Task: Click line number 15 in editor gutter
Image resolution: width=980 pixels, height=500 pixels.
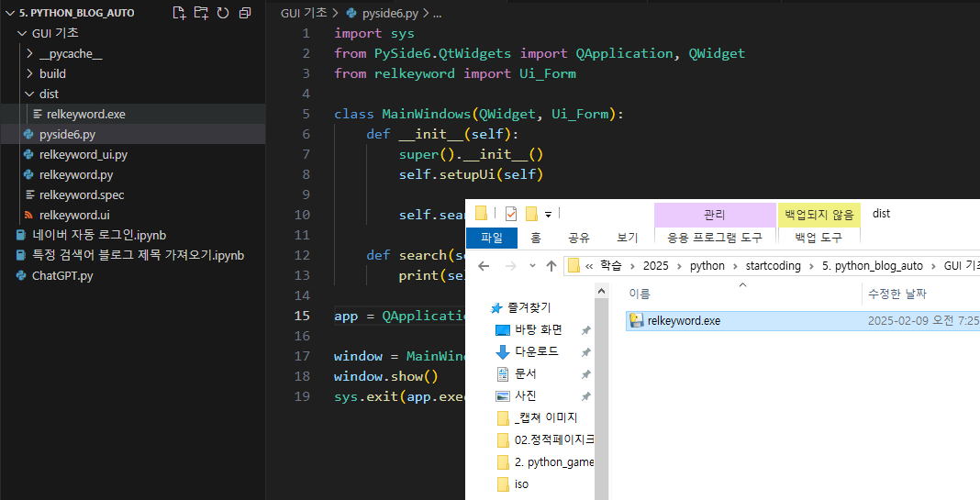Action: (302, 316)
